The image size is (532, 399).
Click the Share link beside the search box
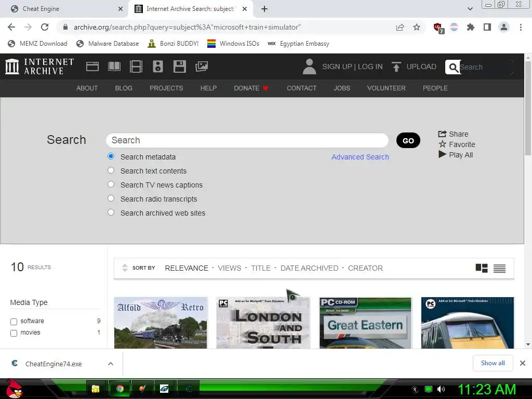[x=453, y=134]
